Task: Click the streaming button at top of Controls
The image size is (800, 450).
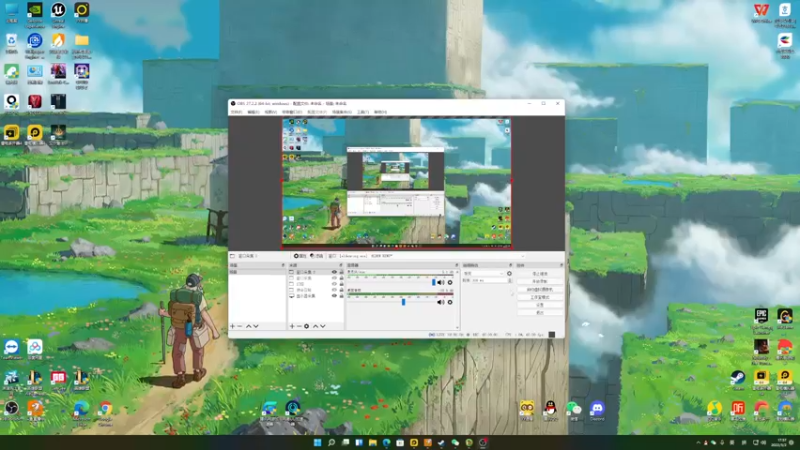Action: 540,273
